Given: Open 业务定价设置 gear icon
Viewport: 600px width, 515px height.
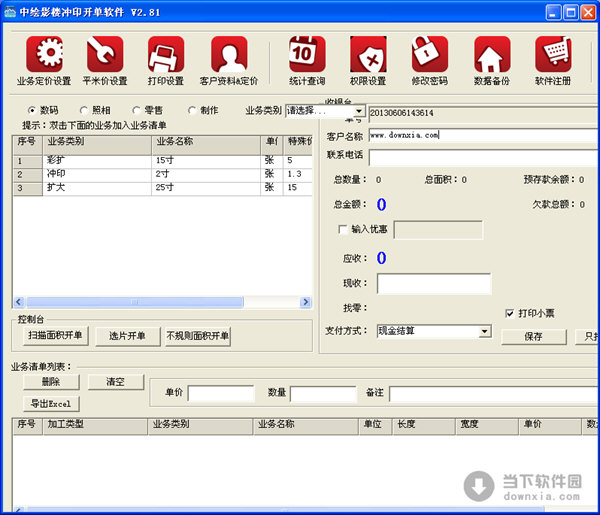Looking at the screenshot, I should [x=44, y=54].
